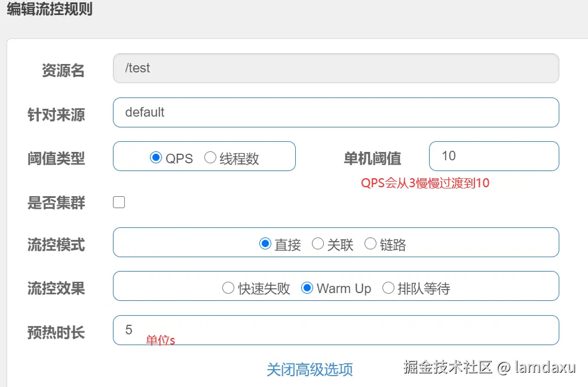The height and width of the screenshot is (387, 588).
Task: Click the 单机阈值 input field
Action: [494, 156]
